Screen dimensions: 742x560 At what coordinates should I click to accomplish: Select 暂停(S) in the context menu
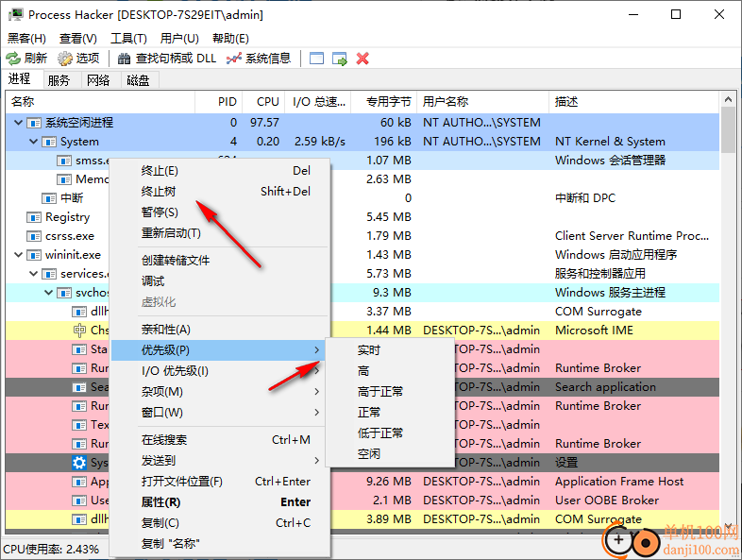point(220,212)
